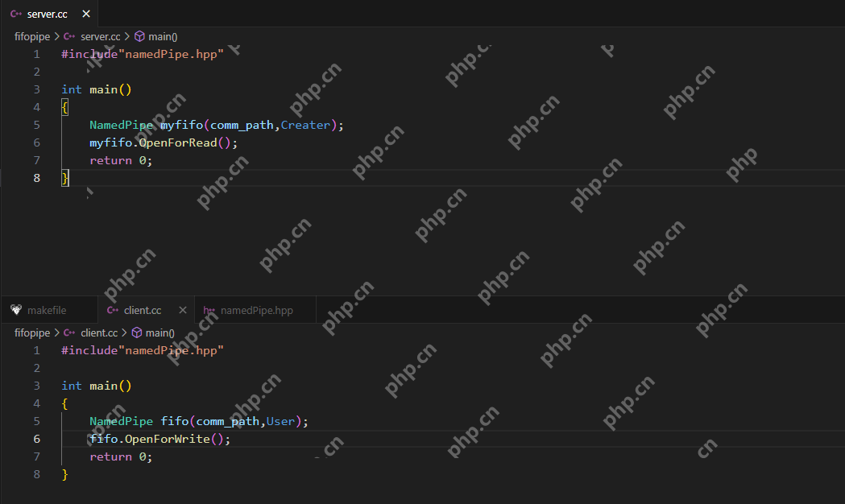Click the C++ icon in client.cc breadcrumb path
Viewport: 845px width, 504px height.
69,333
